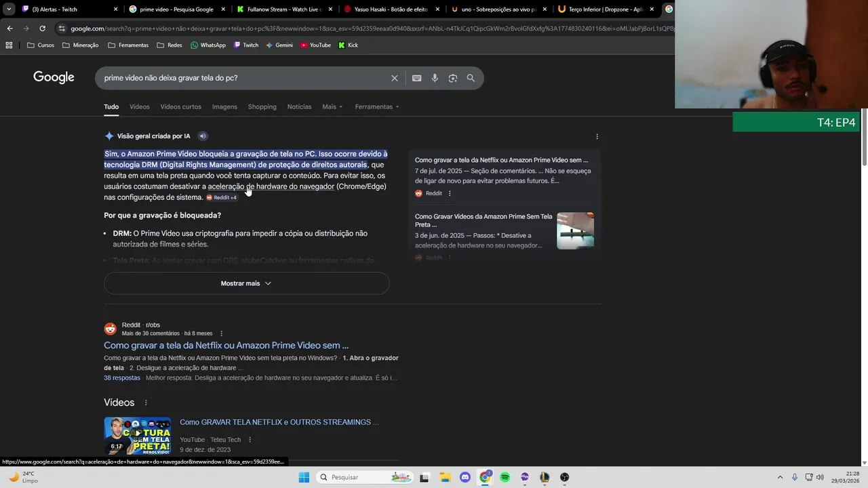Switch to the Alertas - Twitch browser tab
Viewport: 868px width, 488px height.
click(x=70, y=9)
